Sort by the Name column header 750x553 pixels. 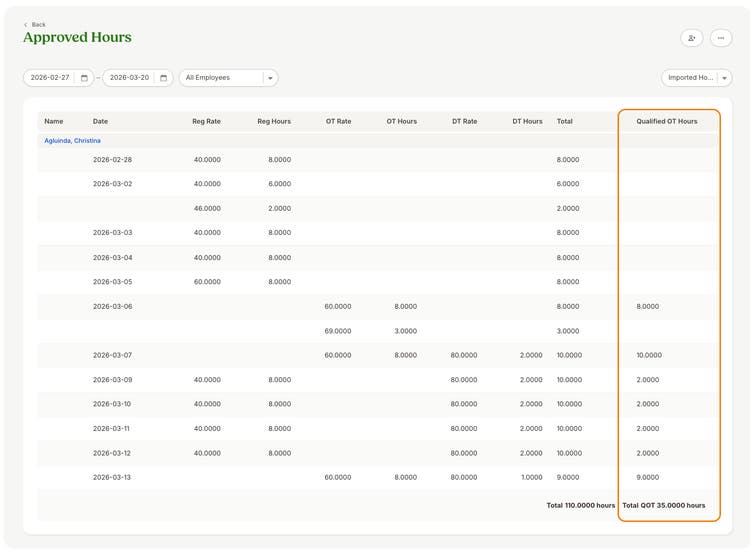[54, 122]
